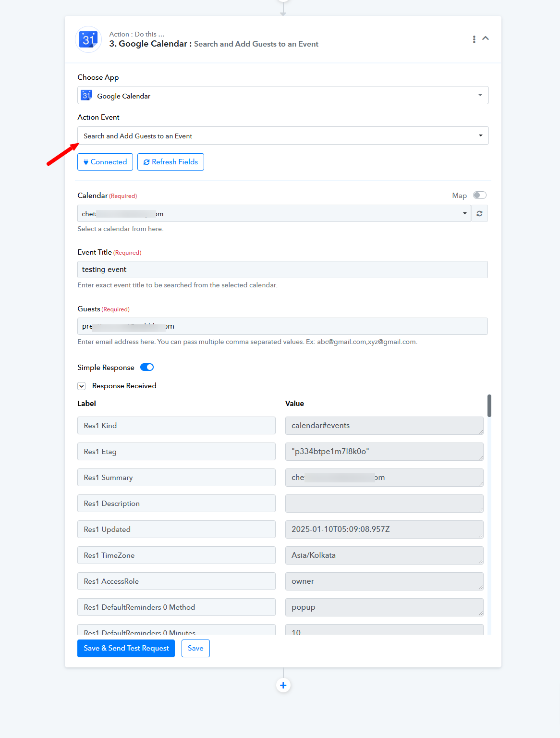Open the Choose App dropdown
The width and height of the screenshot is (560, 738).
coord(283,95)
